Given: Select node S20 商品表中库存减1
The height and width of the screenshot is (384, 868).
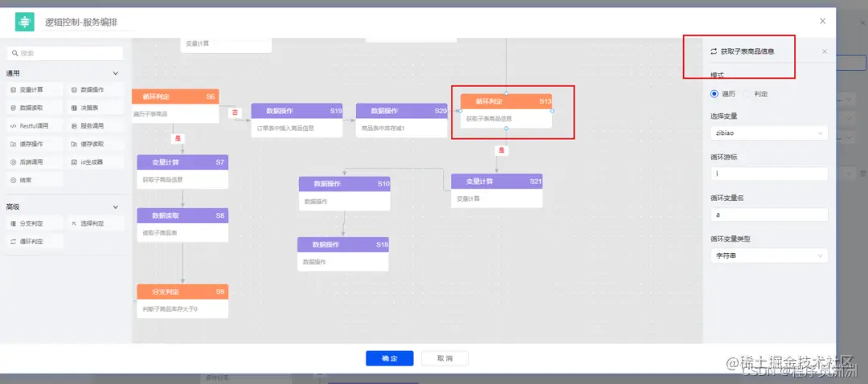Looking at the screenshot, I should [x=401, y=120].
